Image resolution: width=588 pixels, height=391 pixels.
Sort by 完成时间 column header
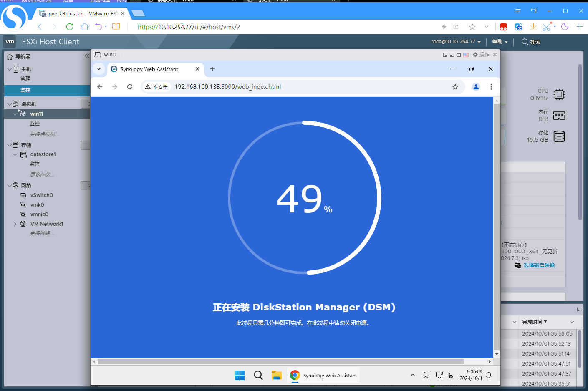coord(535,322)
